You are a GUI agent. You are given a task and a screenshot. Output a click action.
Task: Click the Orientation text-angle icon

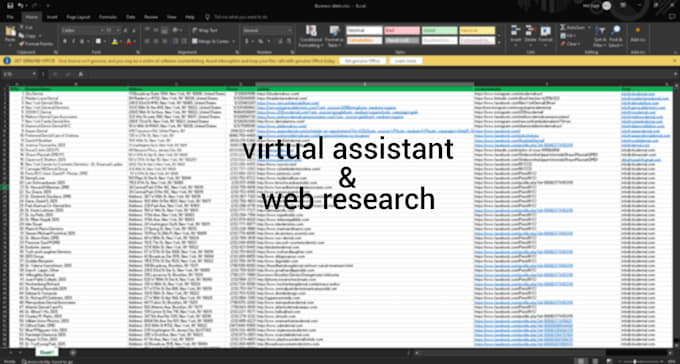click(176, 30)
